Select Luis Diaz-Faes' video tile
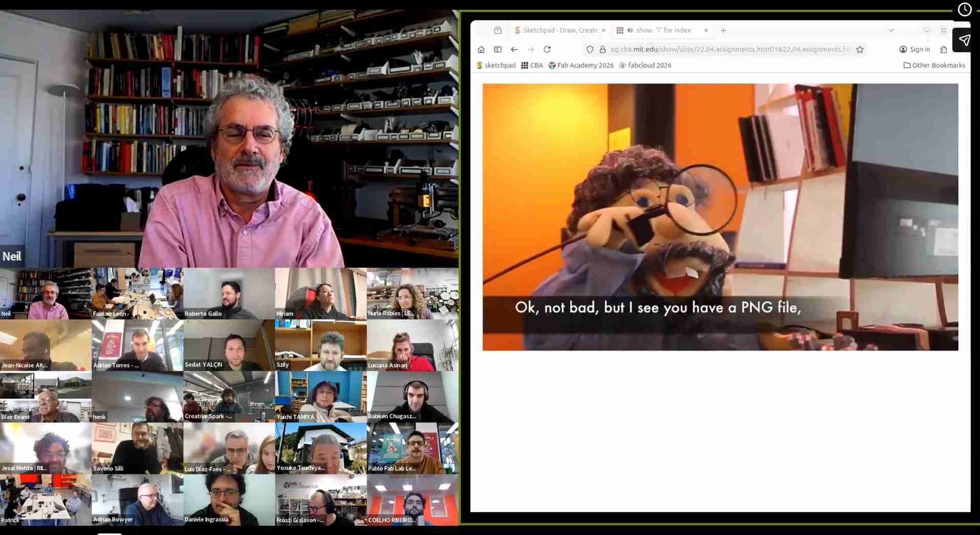The height and width of the screenshot is (535, 980). 229,448
